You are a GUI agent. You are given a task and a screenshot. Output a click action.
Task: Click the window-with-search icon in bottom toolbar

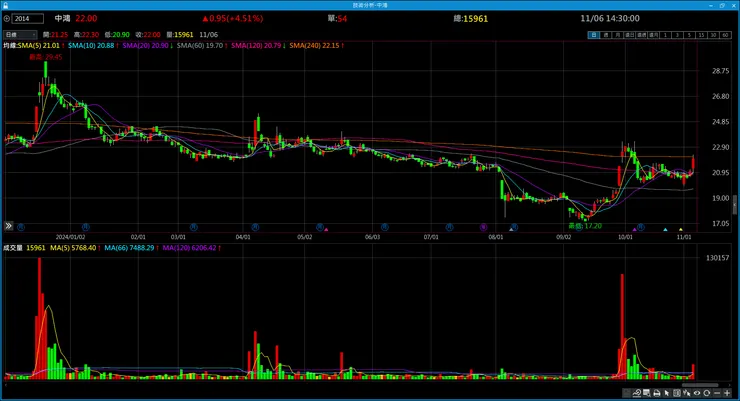pos(647,393)
